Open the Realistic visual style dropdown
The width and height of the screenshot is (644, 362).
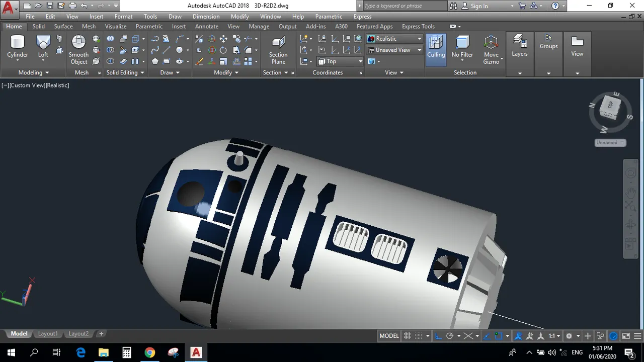[x=395, y=39]
